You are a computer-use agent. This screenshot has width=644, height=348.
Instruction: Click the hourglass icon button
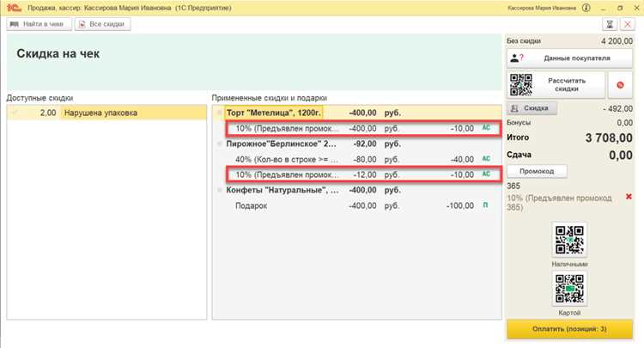610,24
